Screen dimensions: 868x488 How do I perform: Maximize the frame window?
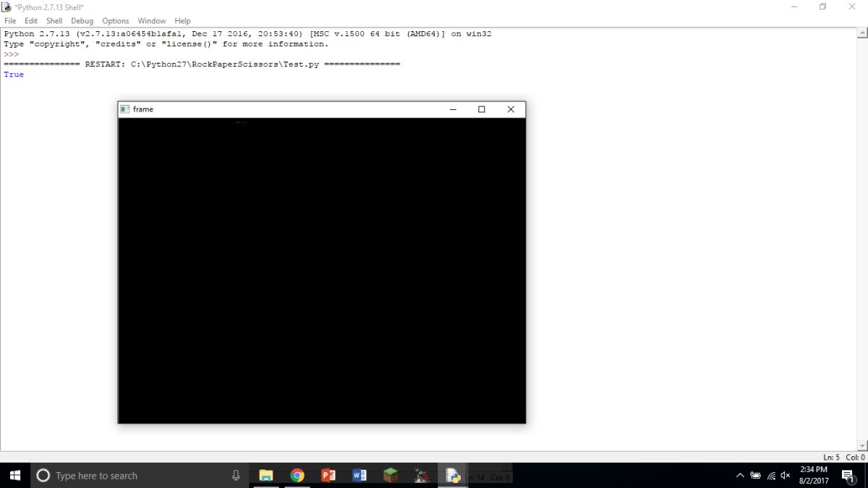tap(482, 109)
